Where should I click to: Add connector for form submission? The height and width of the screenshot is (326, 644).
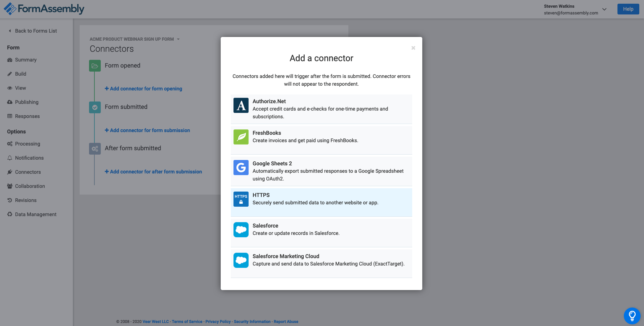click(147, 130)
